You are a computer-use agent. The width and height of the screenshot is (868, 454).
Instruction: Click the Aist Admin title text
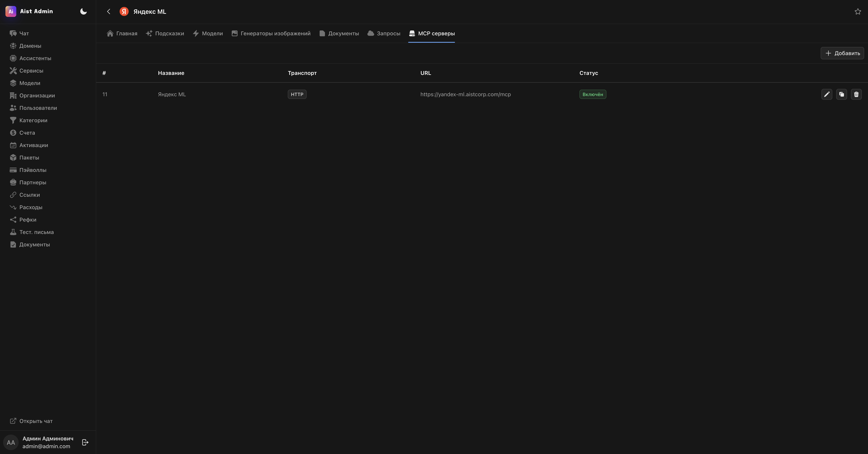pyautogui.click(x=36, y=11)
